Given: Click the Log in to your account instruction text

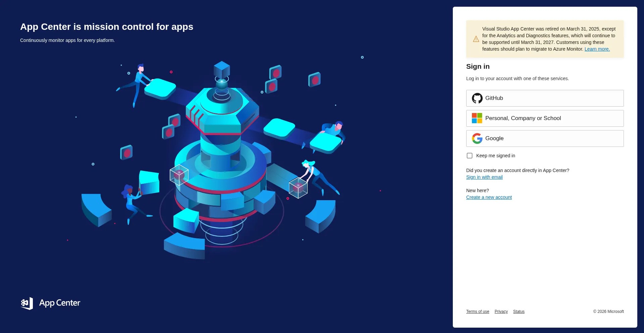Looking at the screenshot, I should tap(518, 78).
